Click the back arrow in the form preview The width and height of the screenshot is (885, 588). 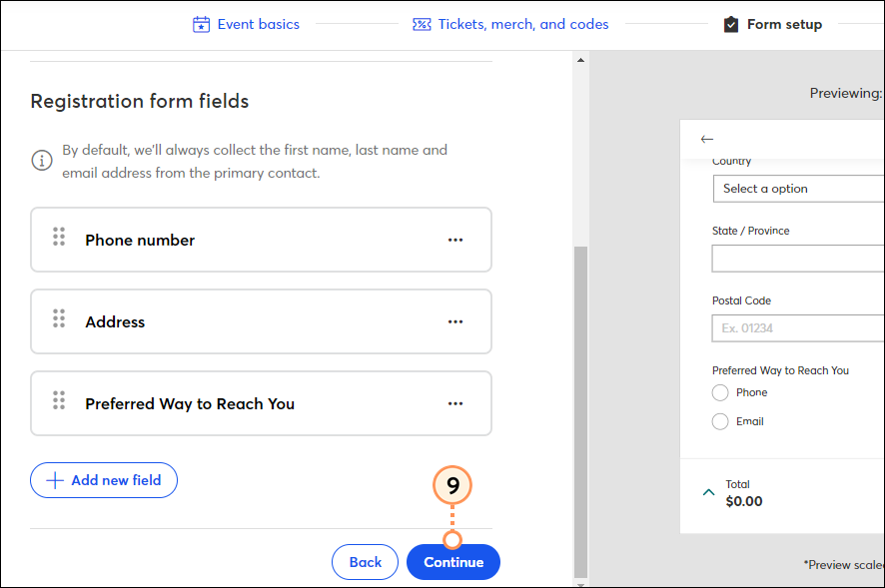point(707,139)
